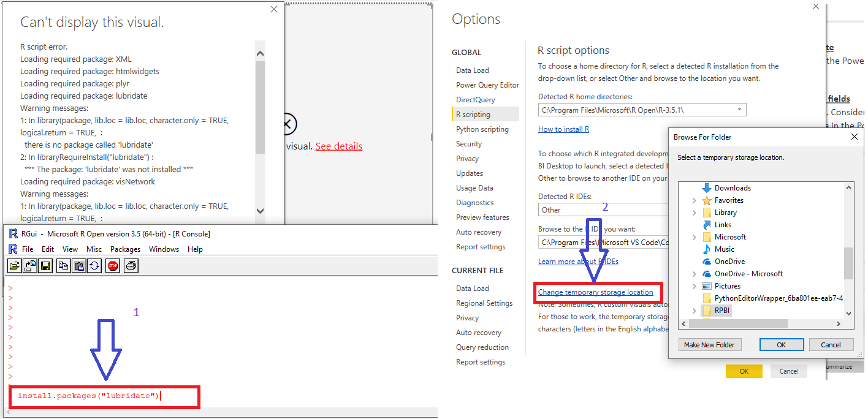Close the Options window

click(815, 7)
